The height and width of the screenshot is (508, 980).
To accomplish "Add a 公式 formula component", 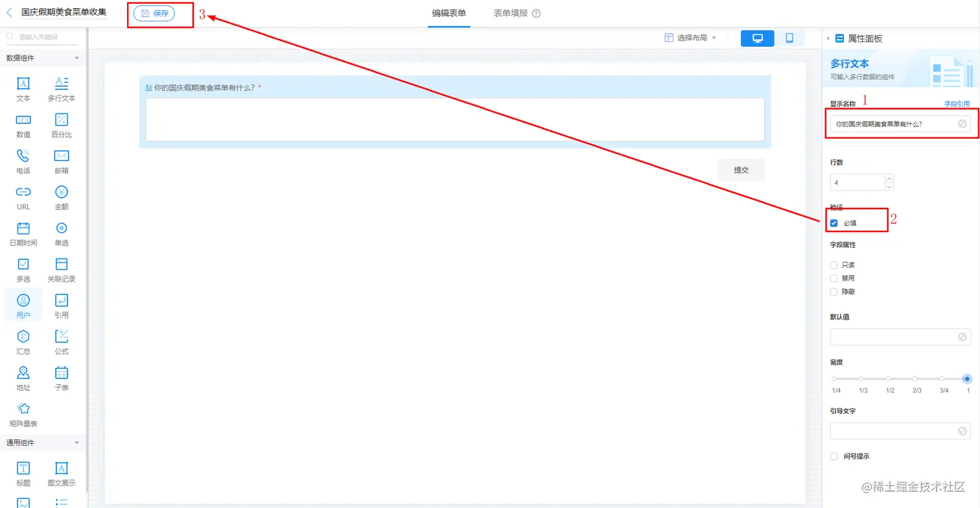I will pyautogui.click(x=62, y=343).
